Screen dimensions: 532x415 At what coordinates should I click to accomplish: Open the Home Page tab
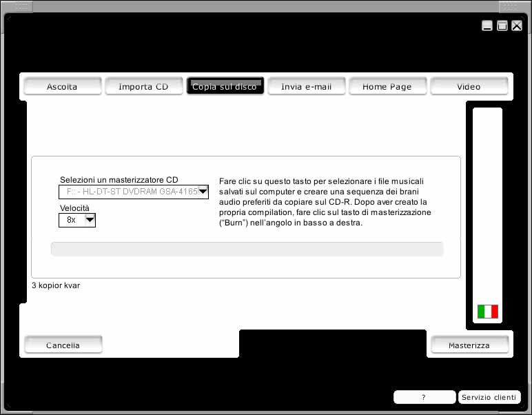[387, 86]
